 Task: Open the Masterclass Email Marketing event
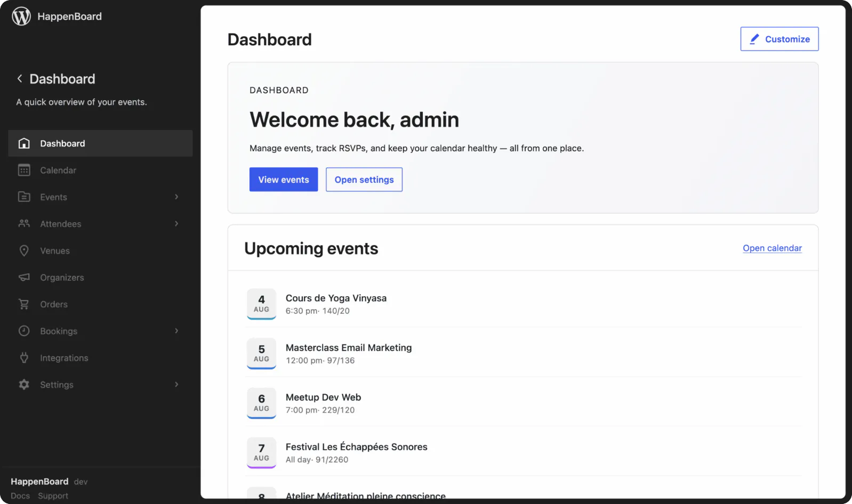(349, 348)
